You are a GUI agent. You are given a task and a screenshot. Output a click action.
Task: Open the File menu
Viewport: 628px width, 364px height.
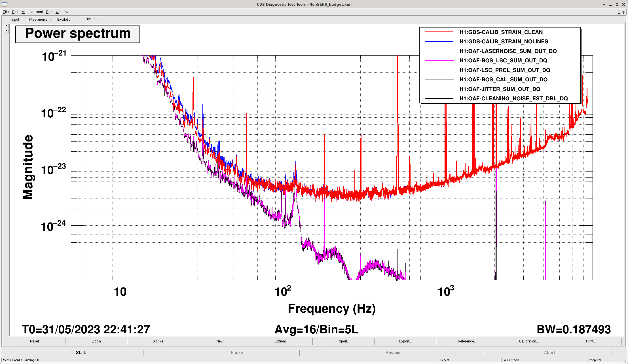pyautogui.click(x=6, y=12)
